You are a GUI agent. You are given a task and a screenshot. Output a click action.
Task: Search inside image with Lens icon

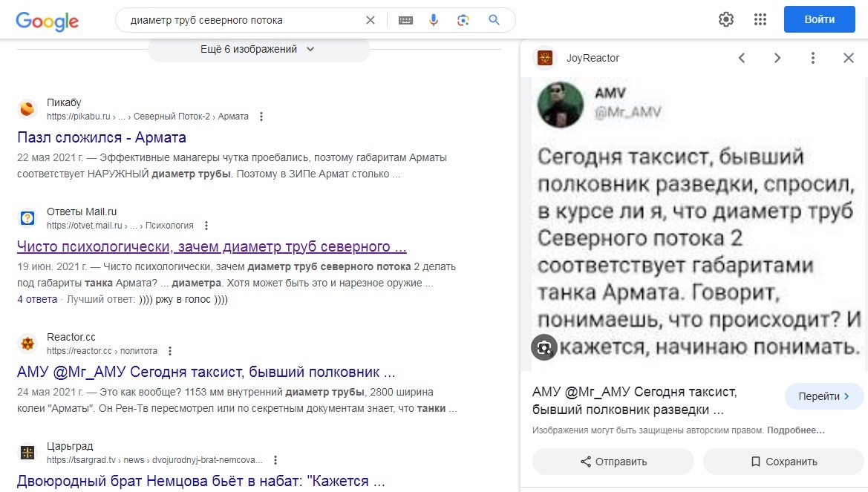544,347
